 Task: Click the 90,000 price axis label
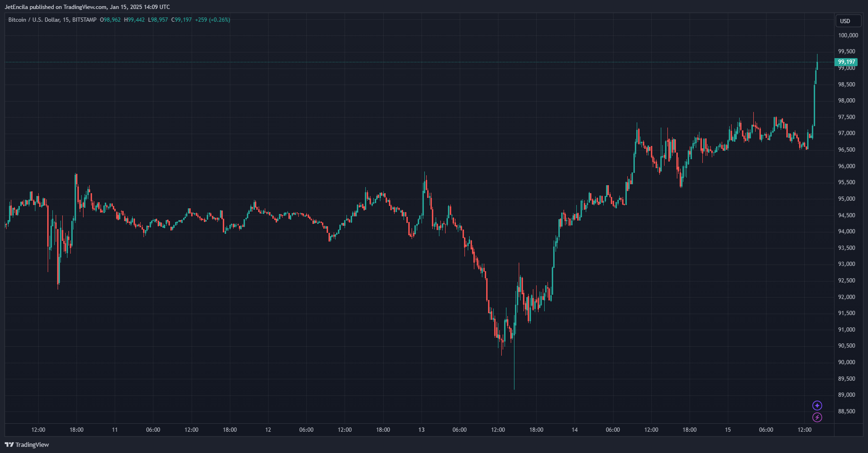(846, 362)
